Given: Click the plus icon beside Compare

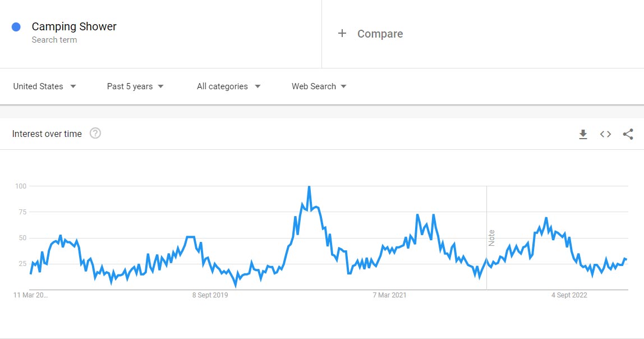Looking at the screenshot, I should 342,34.
